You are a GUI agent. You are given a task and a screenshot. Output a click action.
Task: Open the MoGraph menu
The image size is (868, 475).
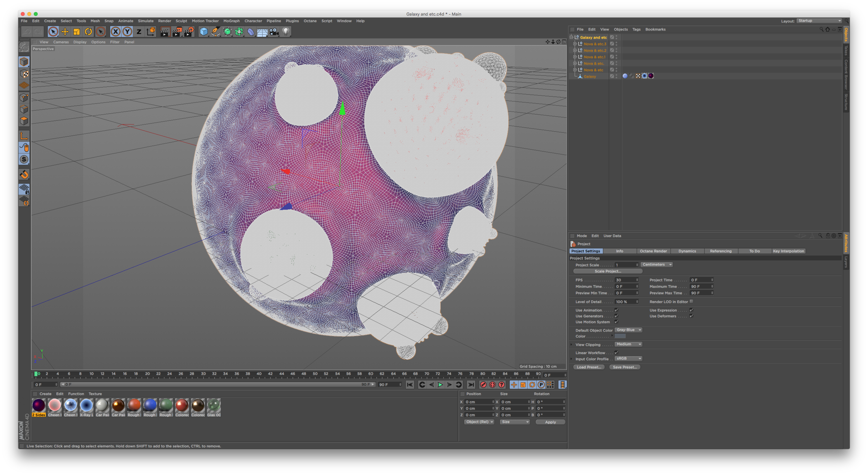pyautogui.click(x=231, y=21)
